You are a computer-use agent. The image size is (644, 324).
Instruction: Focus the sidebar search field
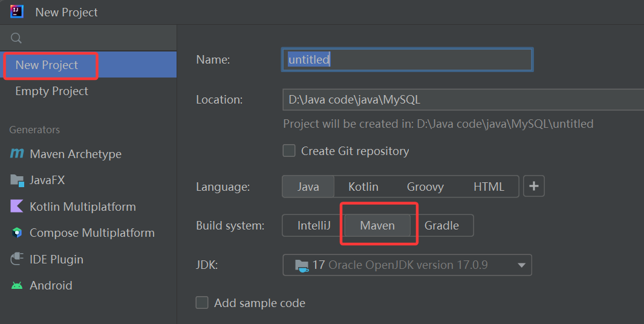click(88, 38)
